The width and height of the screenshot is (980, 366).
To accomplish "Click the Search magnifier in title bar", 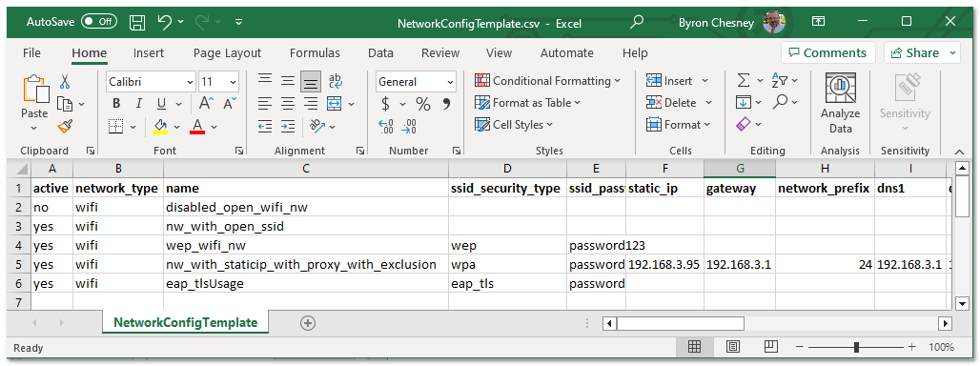I will click(636, 22).
